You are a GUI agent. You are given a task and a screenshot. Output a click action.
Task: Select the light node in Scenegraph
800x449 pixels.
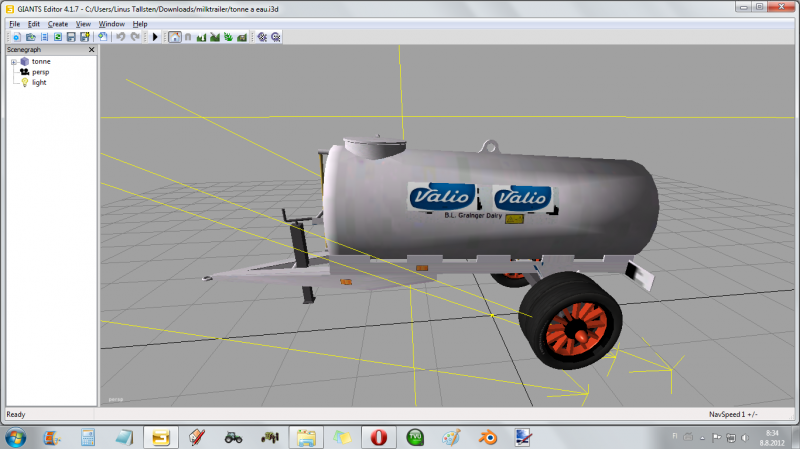39,82
